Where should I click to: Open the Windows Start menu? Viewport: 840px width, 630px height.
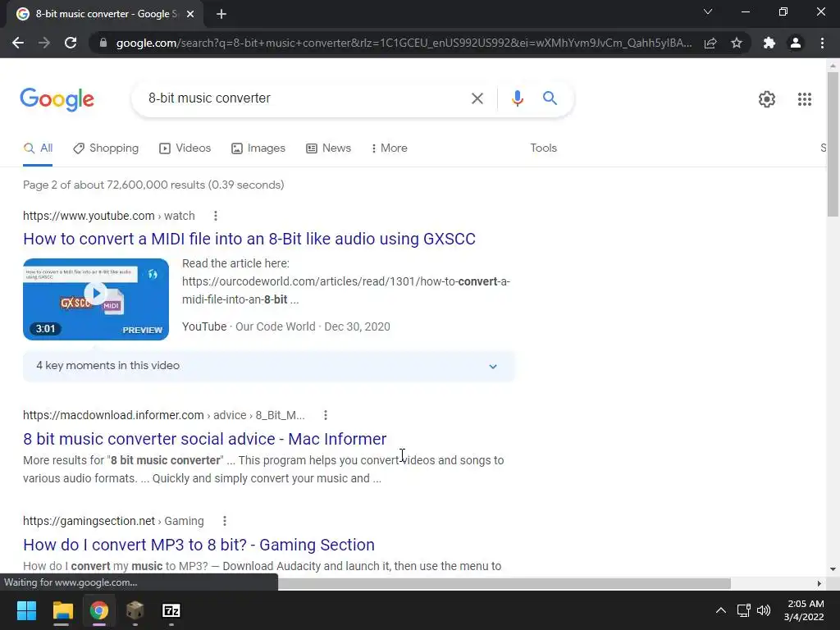26,610
